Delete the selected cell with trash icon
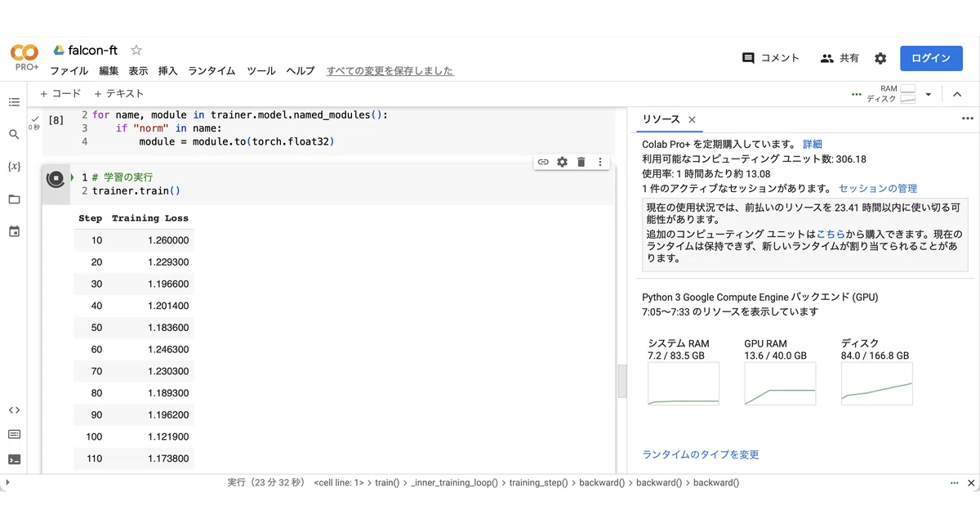 [581, 162]
